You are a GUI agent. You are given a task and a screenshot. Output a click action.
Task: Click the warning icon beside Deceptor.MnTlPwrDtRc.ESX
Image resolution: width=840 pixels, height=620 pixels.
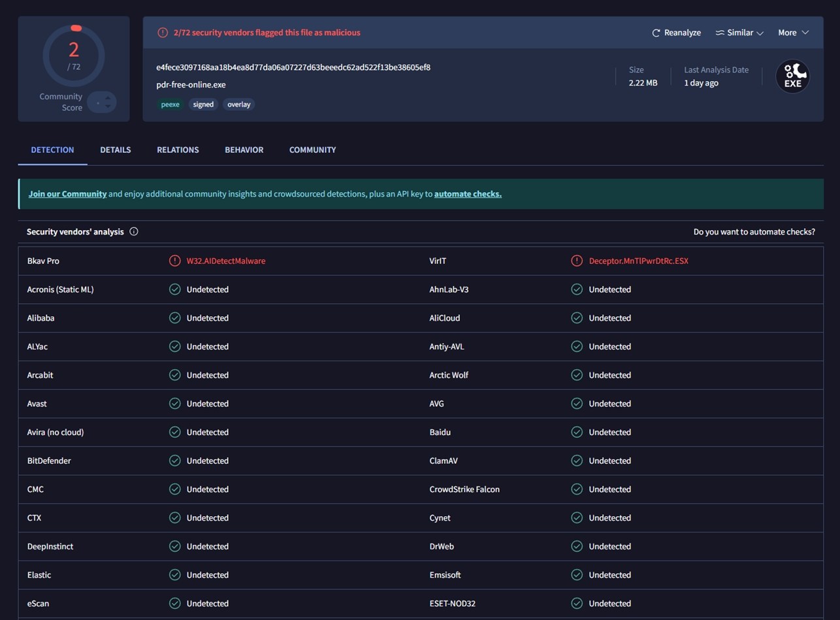(x=577, y=261)
